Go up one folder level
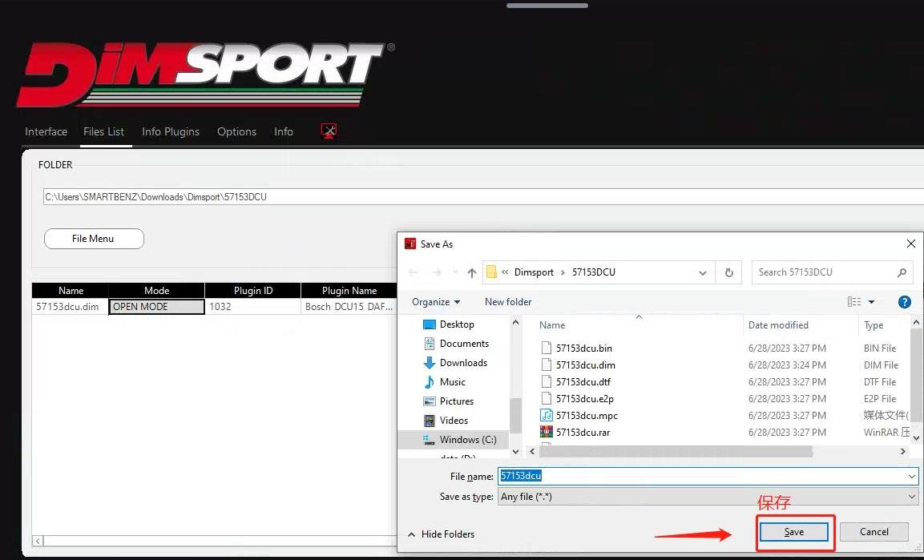The height and width of the screenshot is (560, 924). coord(471,272)
